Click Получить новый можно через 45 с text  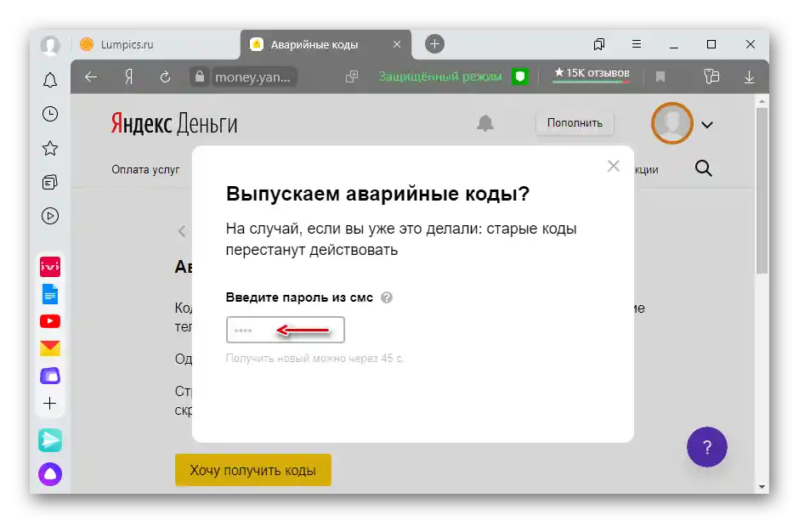click(x=314, y=359)
